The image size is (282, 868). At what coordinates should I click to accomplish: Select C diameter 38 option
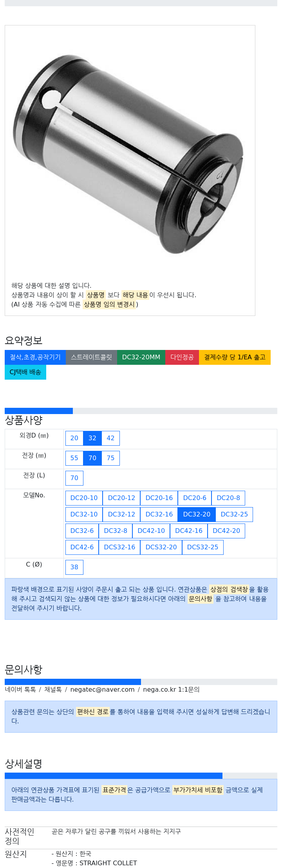pyautogui.click(x=74, y=567)
